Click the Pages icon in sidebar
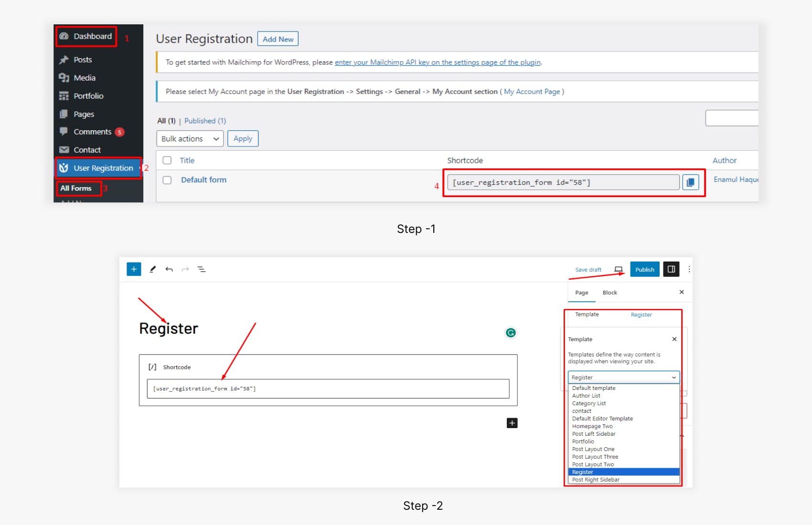Image resolution: width=812 pixels, height=525 pixels. click(x=64, y=114)
